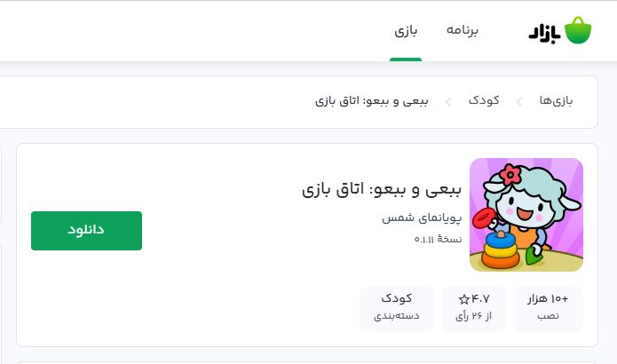617x364 pixels.
Task: Select the بازی tab
Action: click(406, 30)
